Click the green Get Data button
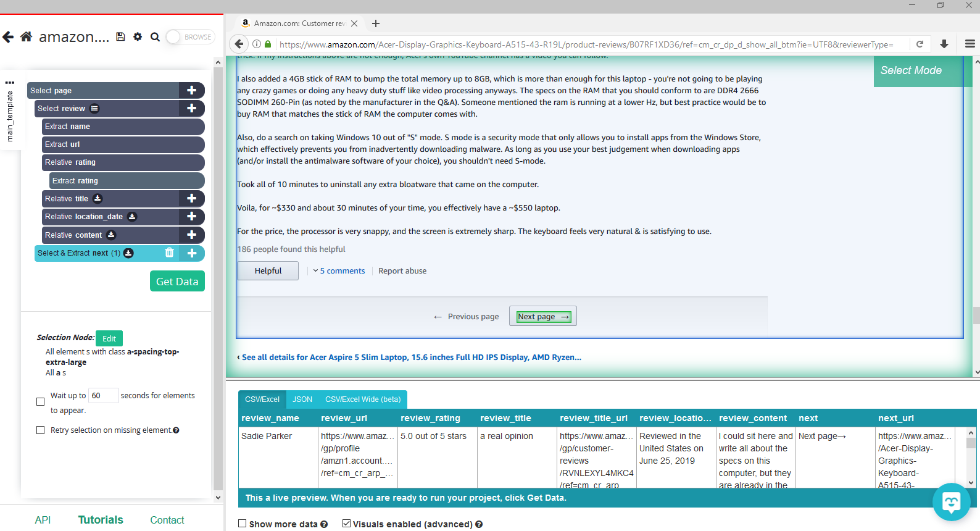Viewport: 980px width, 531px height. [x=177, y=282]
